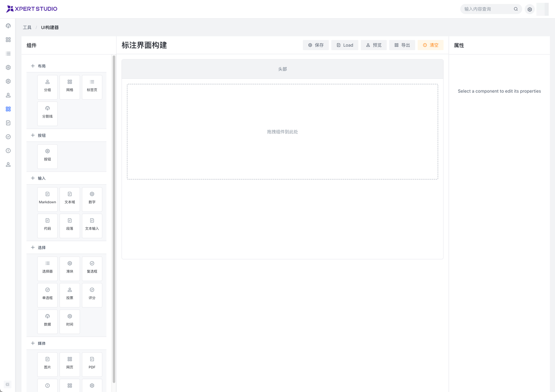
Task: Select the 投票 component card
Action: (x=70, y=295)
